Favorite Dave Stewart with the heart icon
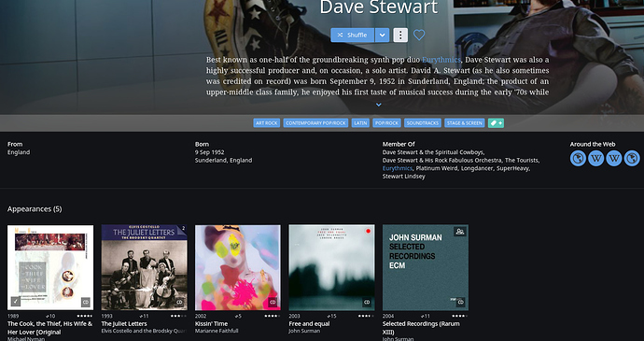 419,35
